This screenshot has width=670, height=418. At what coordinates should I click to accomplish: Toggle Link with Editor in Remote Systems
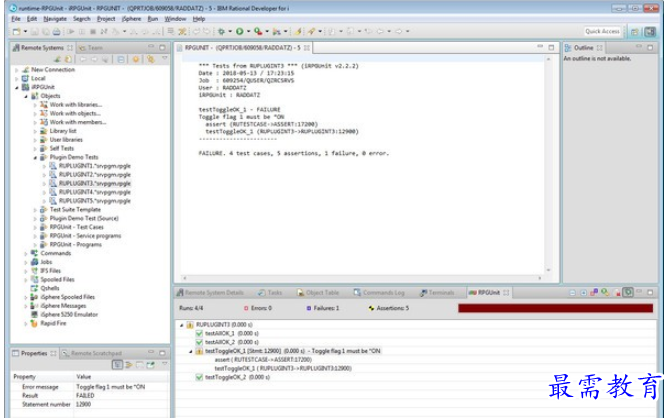point(150,59)
